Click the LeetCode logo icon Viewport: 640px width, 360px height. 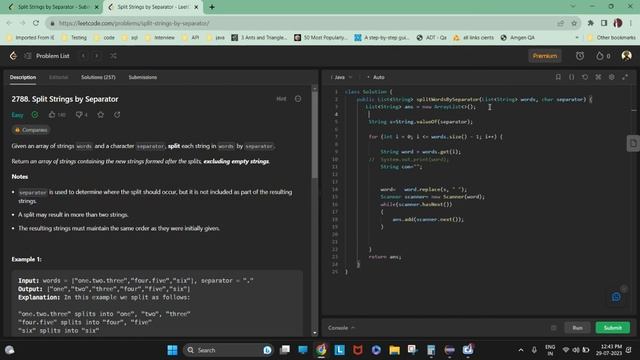tap(13, 56)
